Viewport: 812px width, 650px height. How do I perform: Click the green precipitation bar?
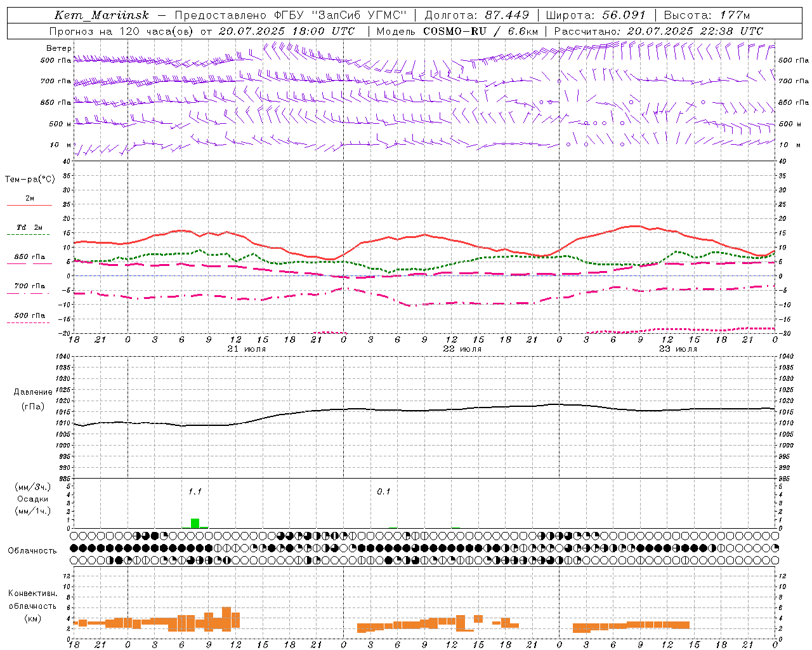click(x=195, y=523)
